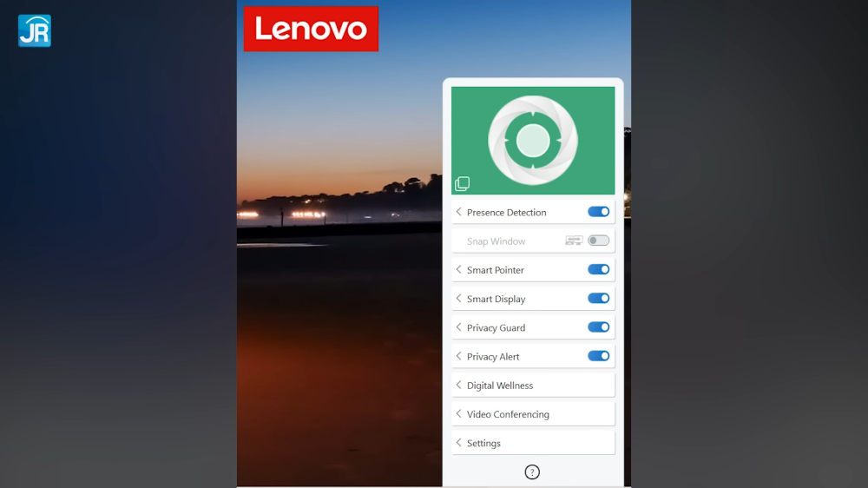Select the Presence Detection label
This screenshot has height=488, width=868.
click(x=507, y=212)
